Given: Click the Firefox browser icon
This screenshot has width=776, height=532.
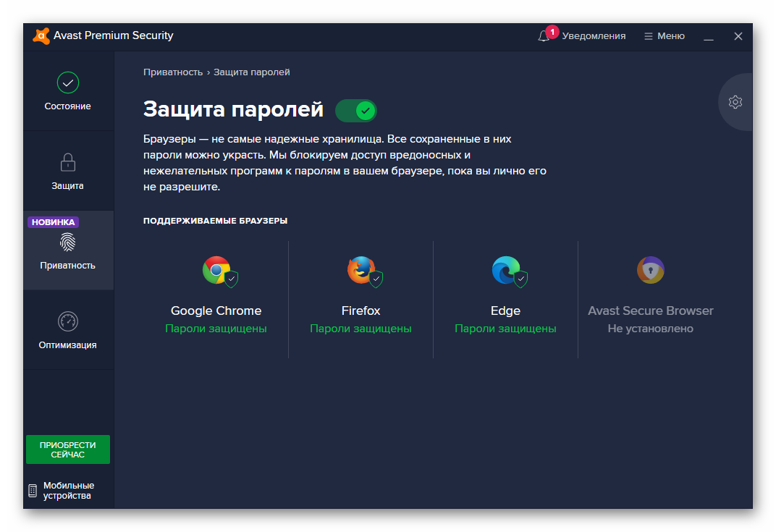Looking at the screenshot, I should pyautogui.click(x=360, y=270).
